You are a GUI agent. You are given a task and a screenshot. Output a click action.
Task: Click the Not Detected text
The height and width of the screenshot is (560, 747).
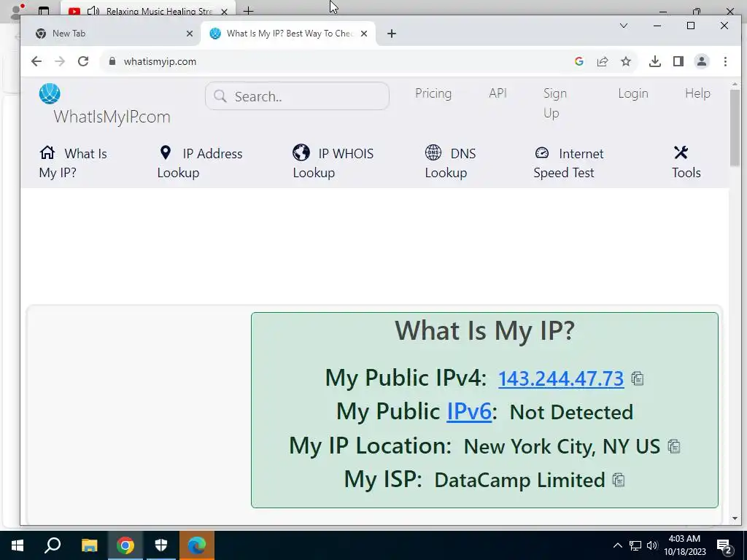click(x=571, y=412)
